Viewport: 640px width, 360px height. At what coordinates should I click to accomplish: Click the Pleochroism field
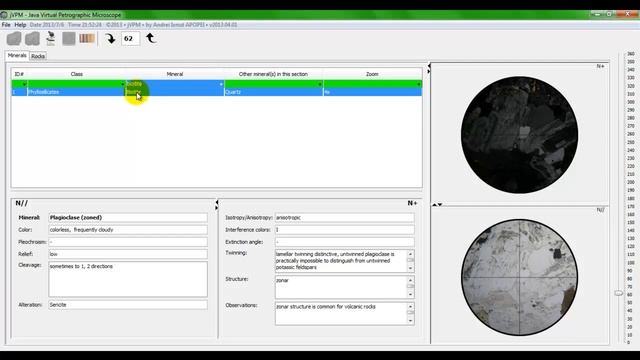tap(128, 242)
